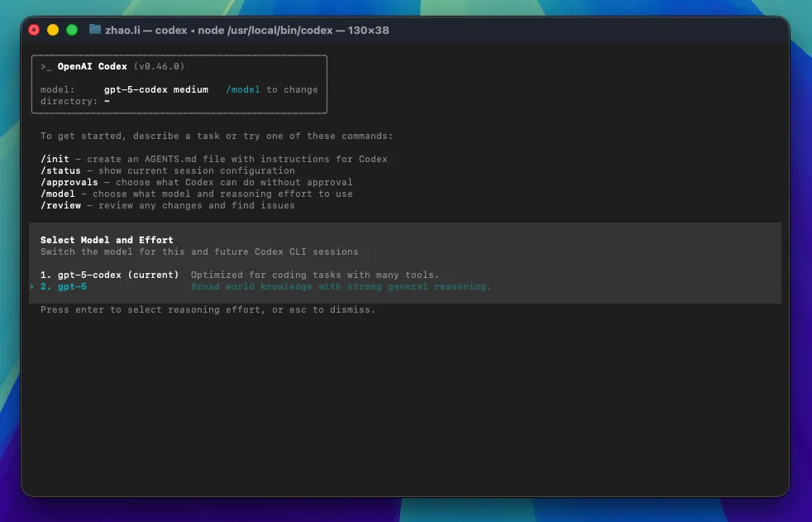Click the /review command entry
Image resolution: width=812 pixels, height=522 pixels.
[x=60, y=205]
